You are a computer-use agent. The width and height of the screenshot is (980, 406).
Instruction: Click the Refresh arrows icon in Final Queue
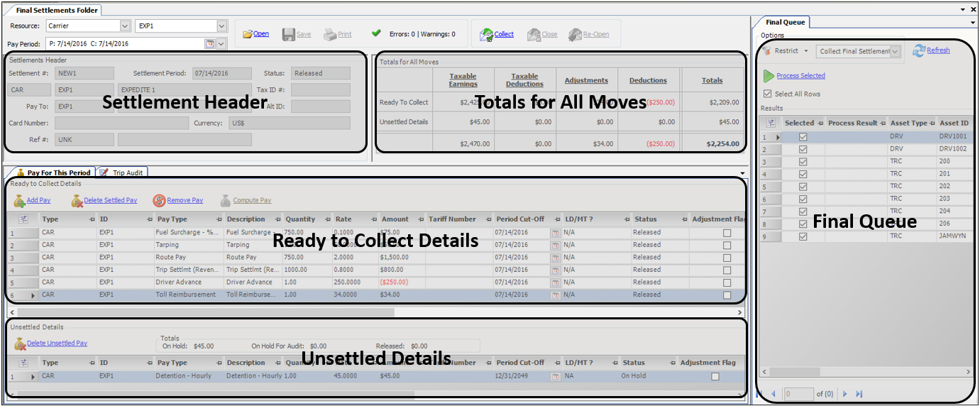[919, 51]
